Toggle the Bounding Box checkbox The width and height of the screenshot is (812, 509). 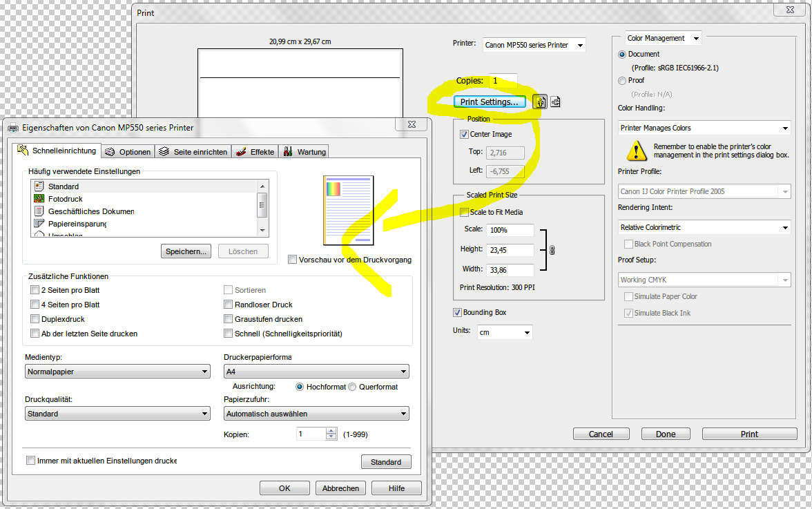pos(457,312)
